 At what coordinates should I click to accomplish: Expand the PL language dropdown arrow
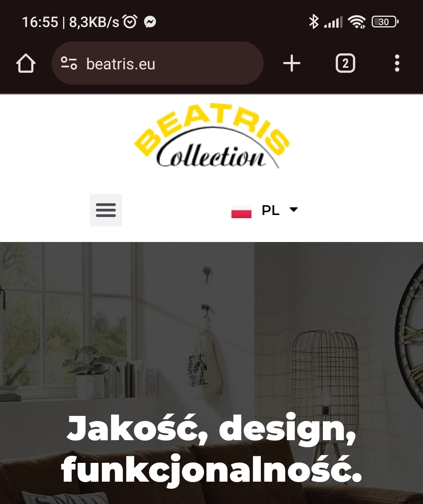(x=294, y=210)
